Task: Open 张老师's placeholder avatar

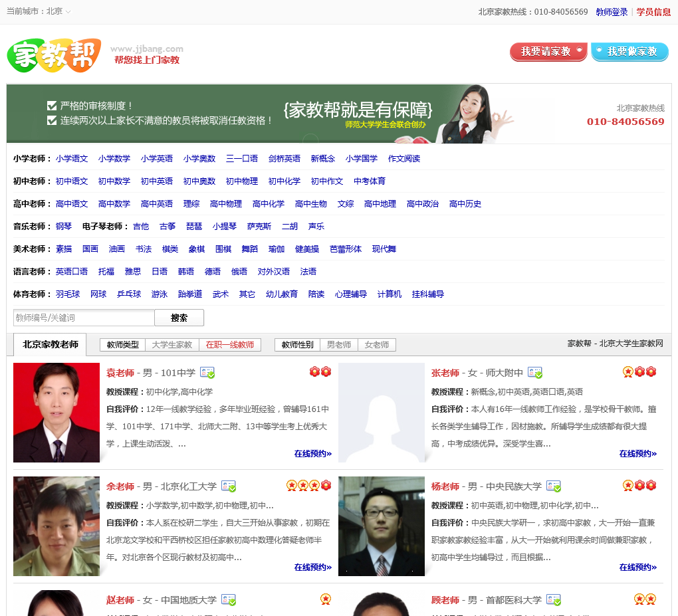Action: point(382,413)
